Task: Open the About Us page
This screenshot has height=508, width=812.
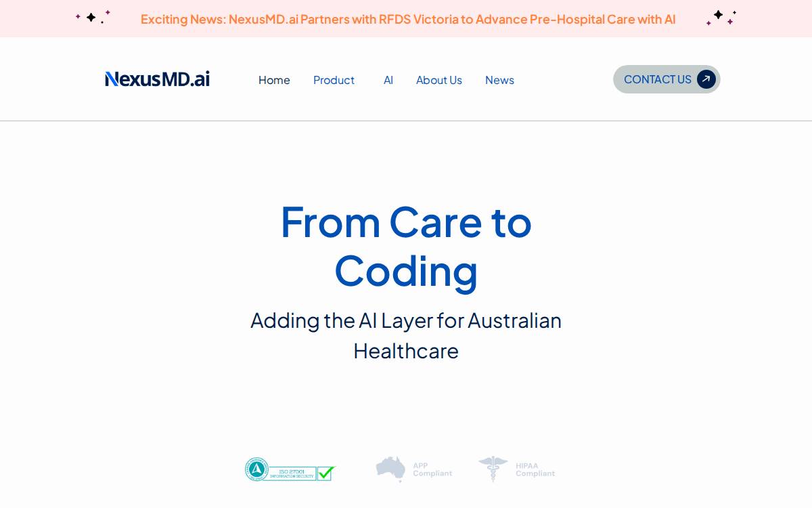Action: pos(439,80)
